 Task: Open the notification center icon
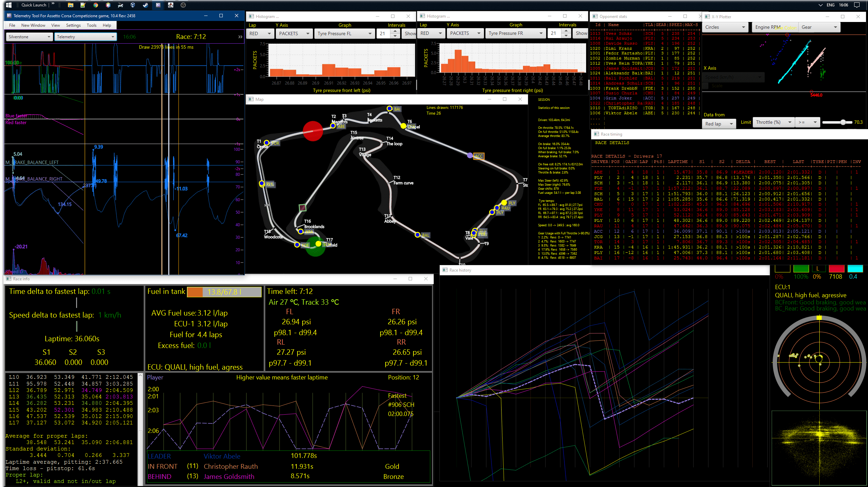point(857,5)
